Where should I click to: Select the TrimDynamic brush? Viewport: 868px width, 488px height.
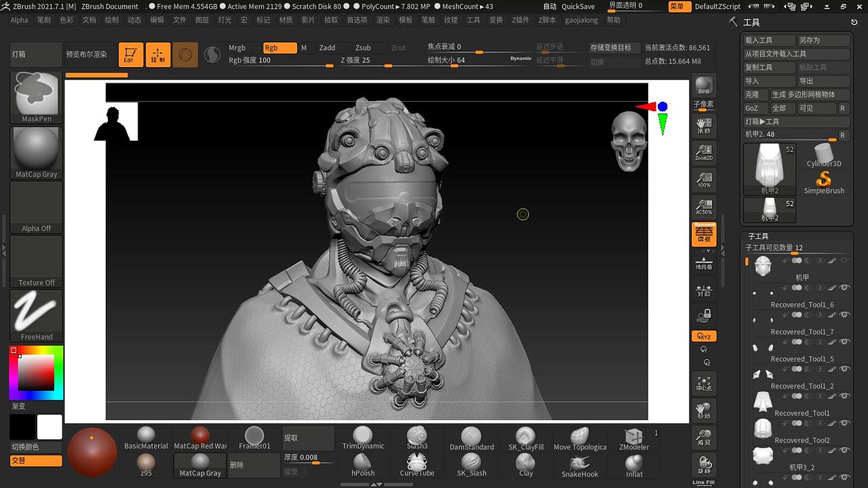click(x=363, y=438)
